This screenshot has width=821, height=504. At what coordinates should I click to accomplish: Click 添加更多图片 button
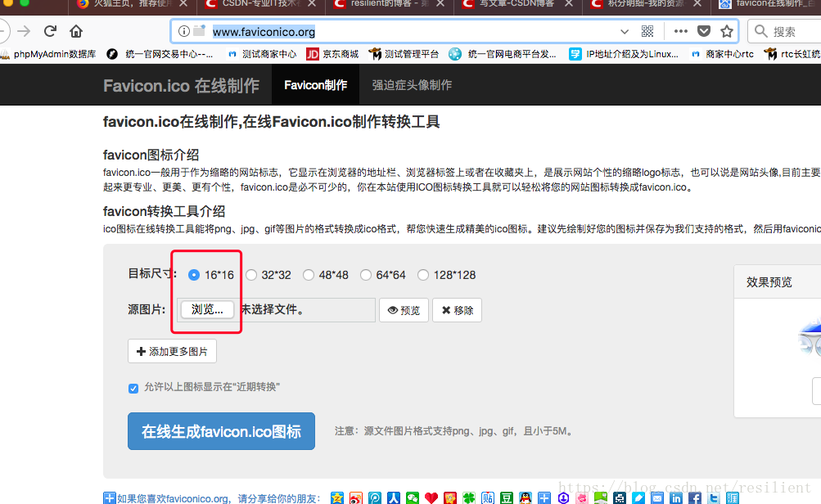point(172,351)
